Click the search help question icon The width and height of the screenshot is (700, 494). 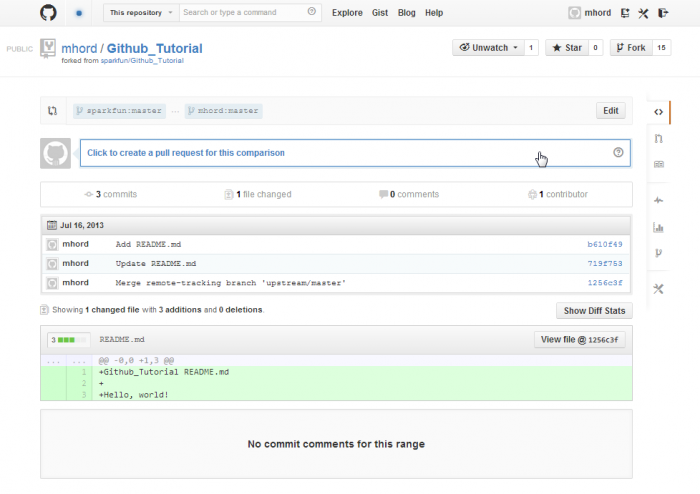click(x=312, y=12)
